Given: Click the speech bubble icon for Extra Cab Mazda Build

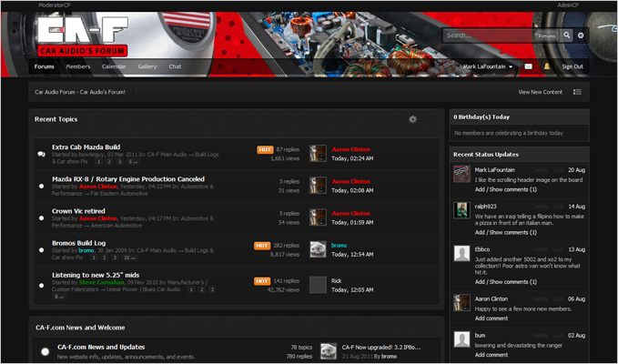Looking at the screenshot, I should [x=41, y=154].
